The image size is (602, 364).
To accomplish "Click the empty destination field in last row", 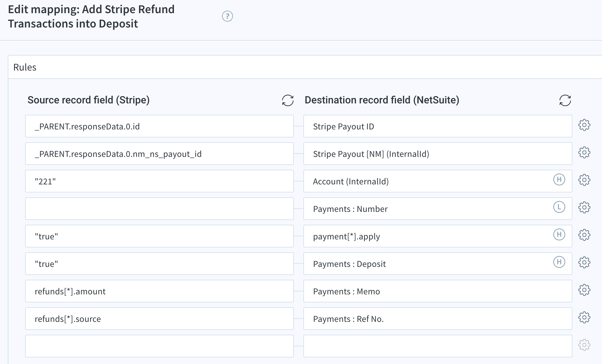I will pyautogui.click(x=438, y=346).
